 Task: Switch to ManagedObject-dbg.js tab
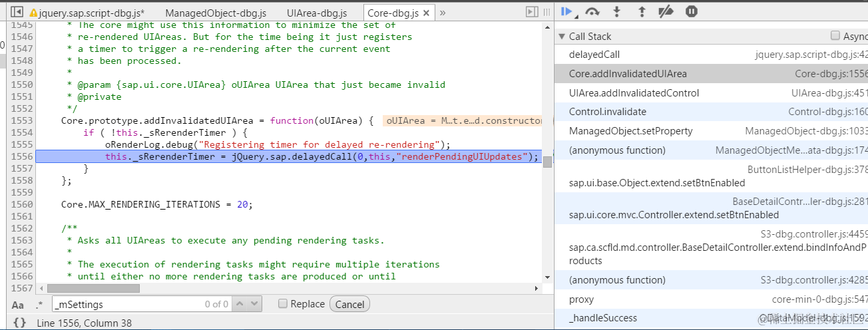click(x=216, y=13)
